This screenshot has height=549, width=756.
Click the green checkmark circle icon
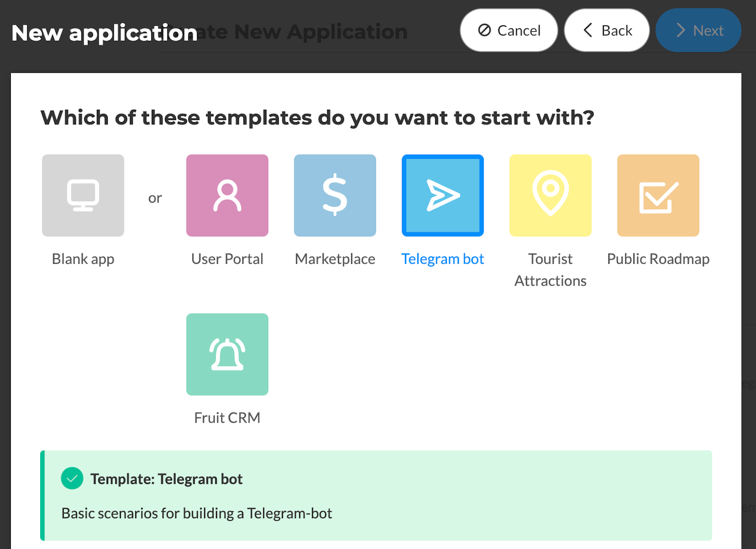pos(72,479)
